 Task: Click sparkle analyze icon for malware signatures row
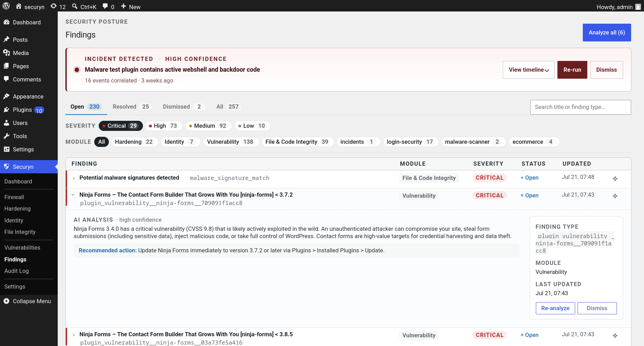pos(615,179)
